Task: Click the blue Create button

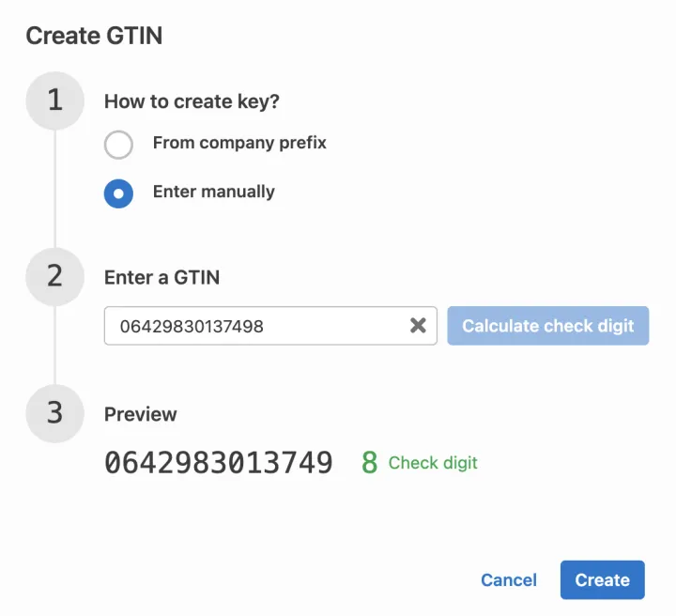Action: point(603,580)
